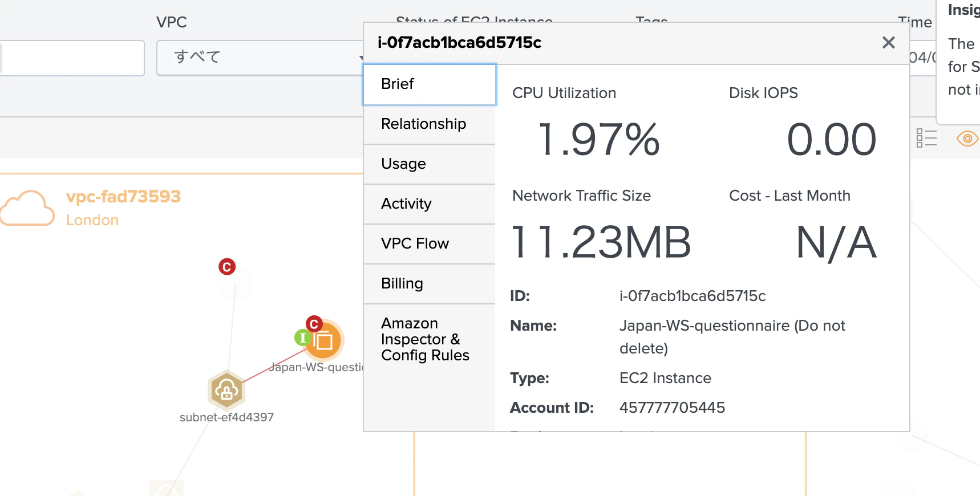Open the Brief tab
The height and width of the screenshot is (496, 980).
click(x=430, y=84)
